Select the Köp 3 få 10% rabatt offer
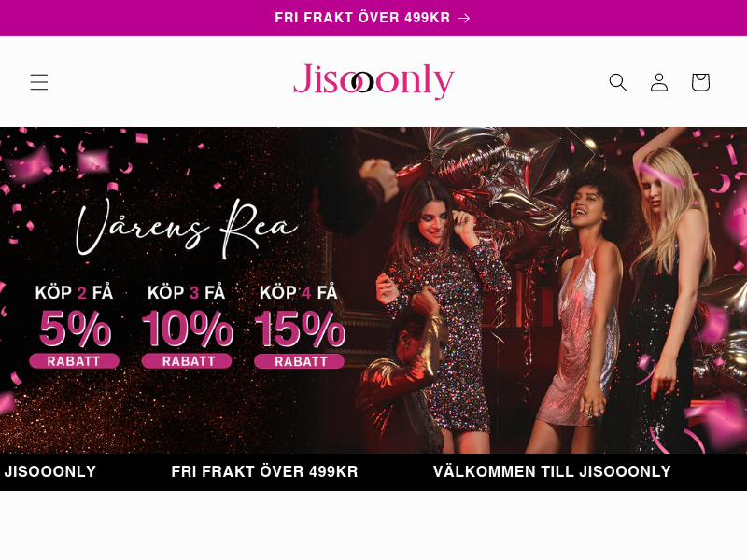The width and height of the screenshot is (747, 560). click(187, 326)
